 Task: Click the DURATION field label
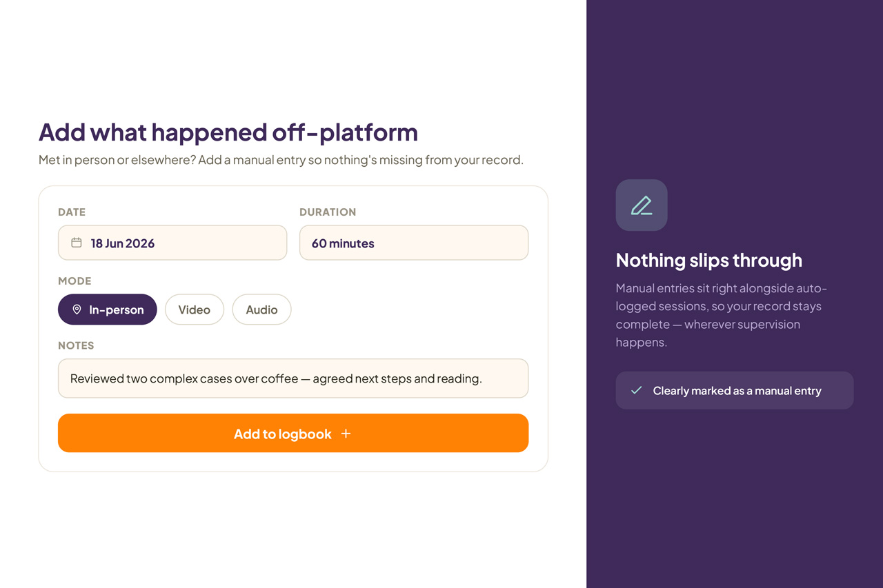(x=328, y=212)
